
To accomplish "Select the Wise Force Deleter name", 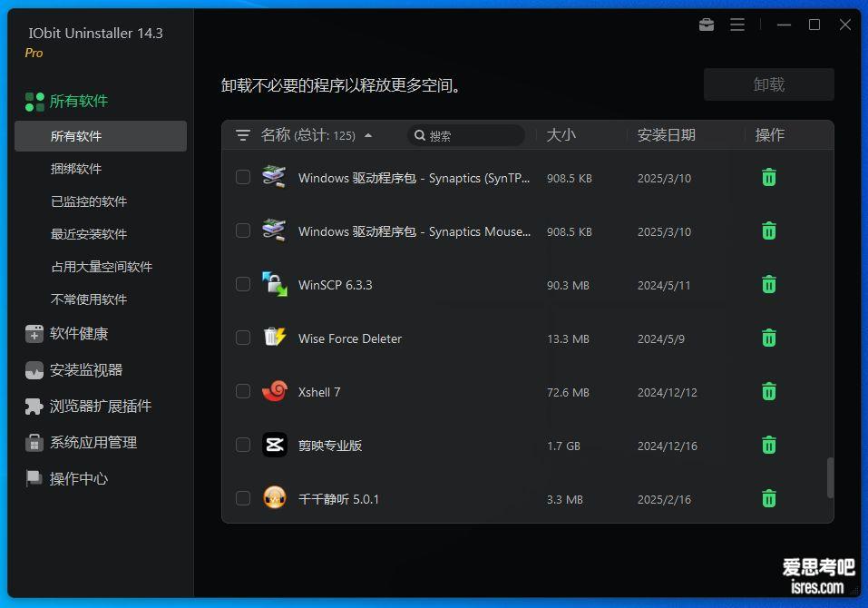I will click(350, 338).
